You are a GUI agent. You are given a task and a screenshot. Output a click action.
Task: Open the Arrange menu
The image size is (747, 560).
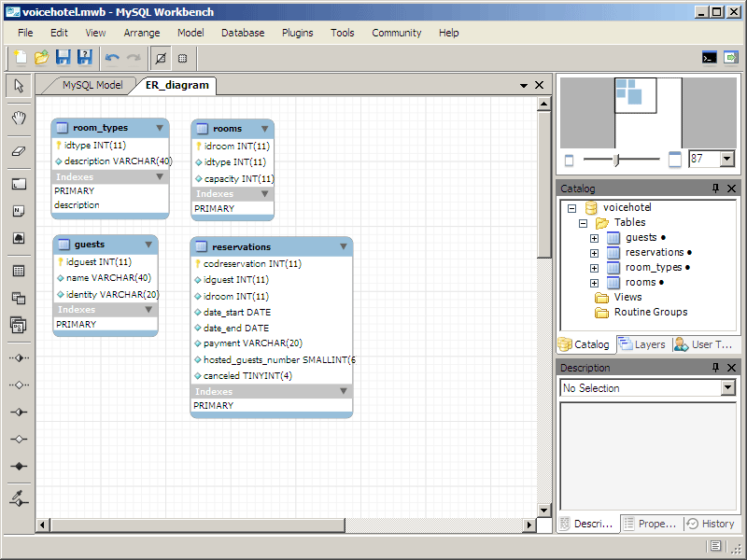(x=142, y=33)
